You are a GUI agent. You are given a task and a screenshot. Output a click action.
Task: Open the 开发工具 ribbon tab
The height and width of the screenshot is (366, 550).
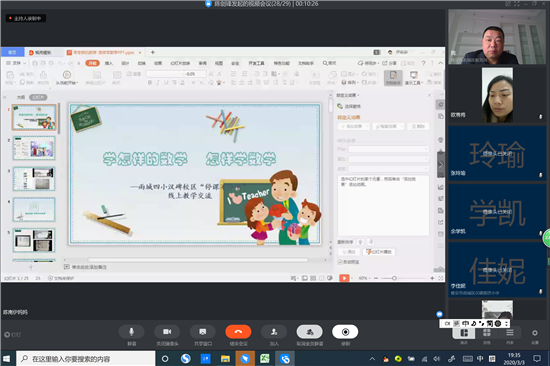point(256,63)
